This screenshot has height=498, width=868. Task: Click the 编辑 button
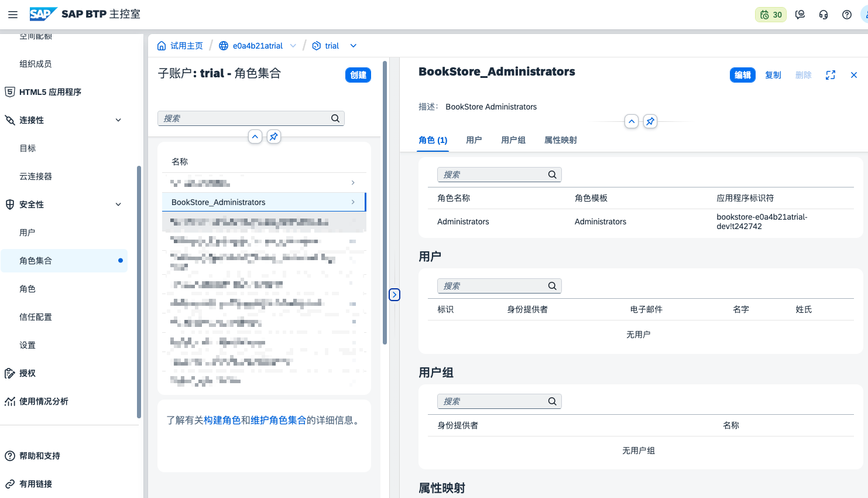[743, 75]
